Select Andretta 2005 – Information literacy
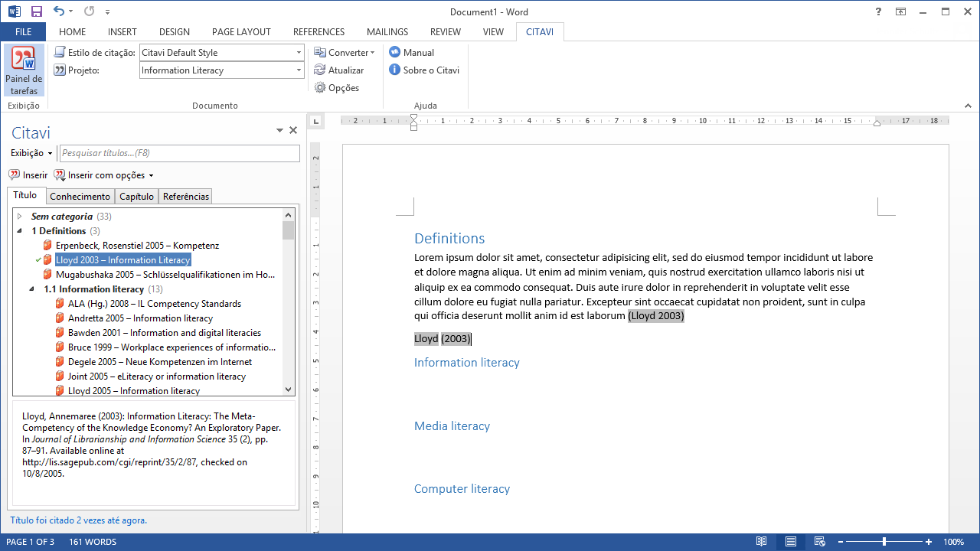The width and height of the screenshot is (980, 551). point(140,318)
